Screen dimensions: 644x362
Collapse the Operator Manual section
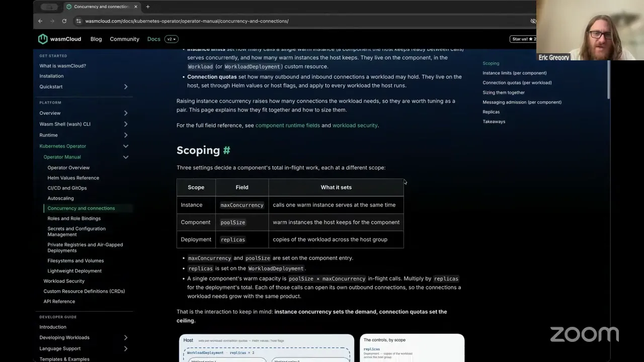pyautogui.click(x=126, y=157)
